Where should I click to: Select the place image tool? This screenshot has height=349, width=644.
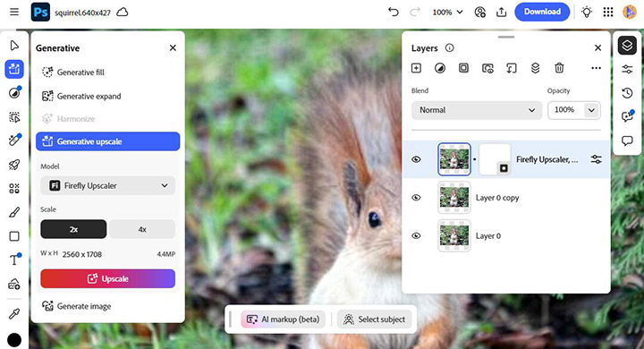click(x=14, y=284)
